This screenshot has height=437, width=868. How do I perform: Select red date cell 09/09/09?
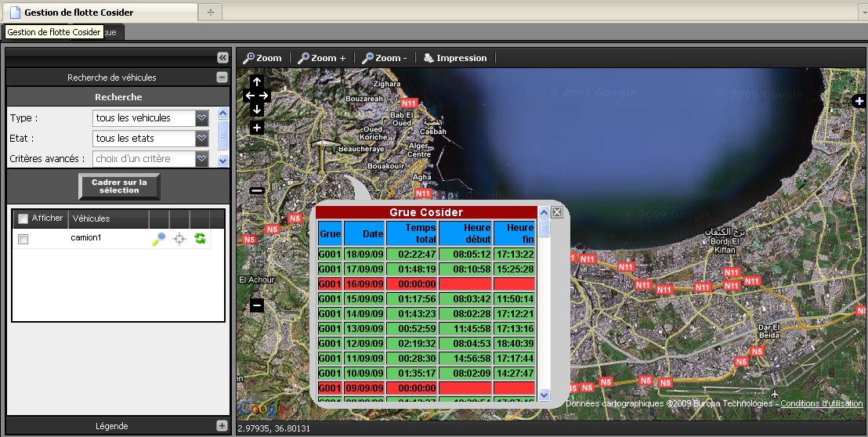(x=363, y=388)
